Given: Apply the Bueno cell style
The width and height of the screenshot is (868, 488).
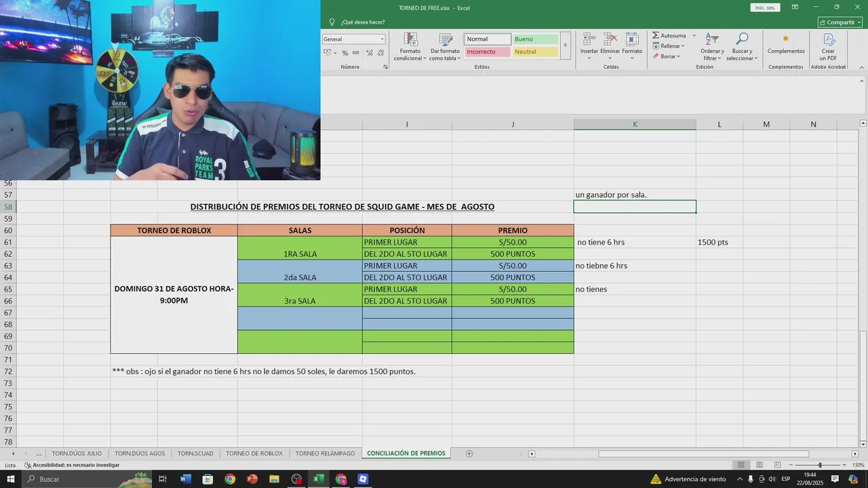Looking at the screenshot, I should pyautogui.click(x=535, y=39).
